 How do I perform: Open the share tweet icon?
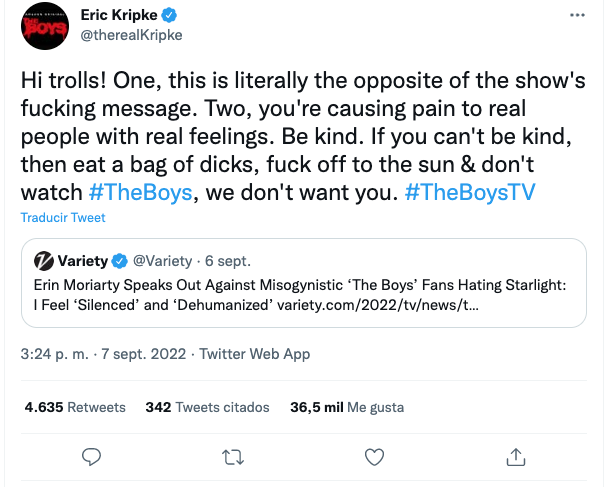tap(516, 457)
